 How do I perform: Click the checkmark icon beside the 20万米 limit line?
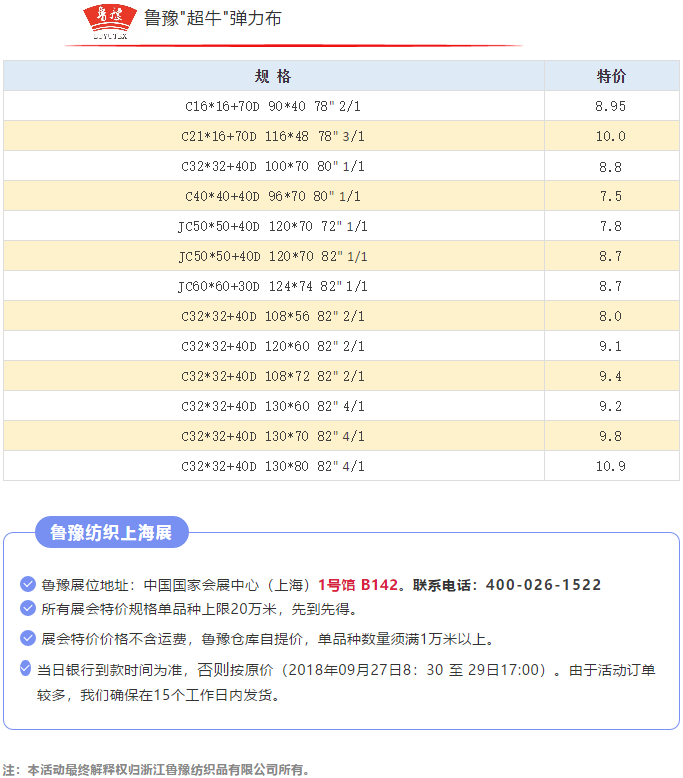coord(28,608)
